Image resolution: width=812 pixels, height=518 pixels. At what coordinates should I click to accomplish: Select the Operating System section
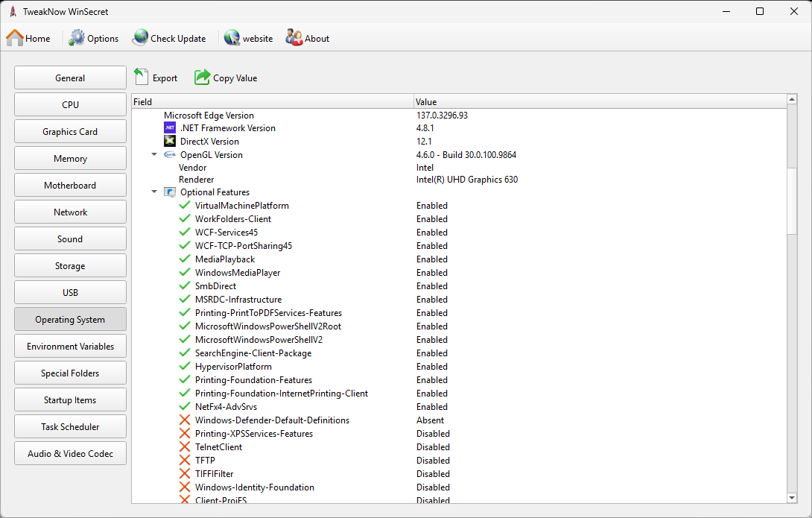[71, 320]
